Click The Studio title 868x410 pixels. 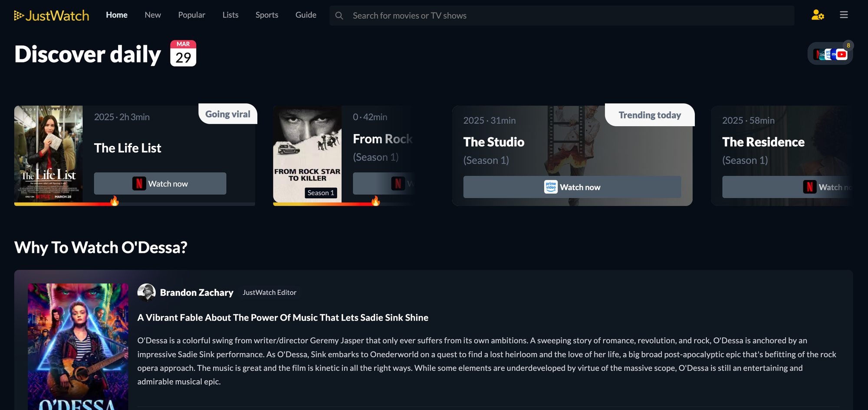click(x=494, y=142)
